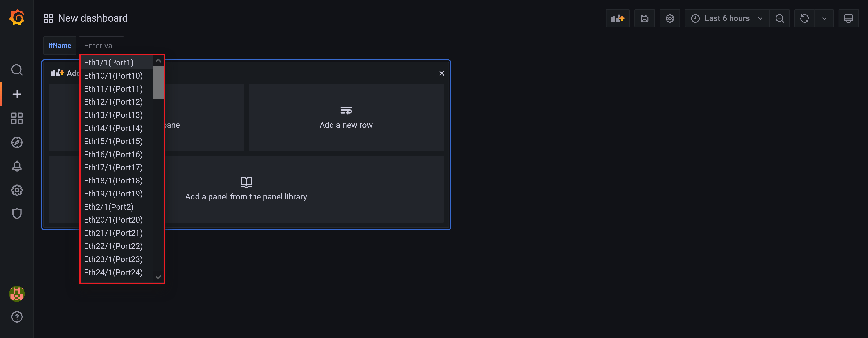The image size is (868, 338).
Task: Select Eth10/1(Port10) interface
Action: pyautogui.click(x=113, y=75)
